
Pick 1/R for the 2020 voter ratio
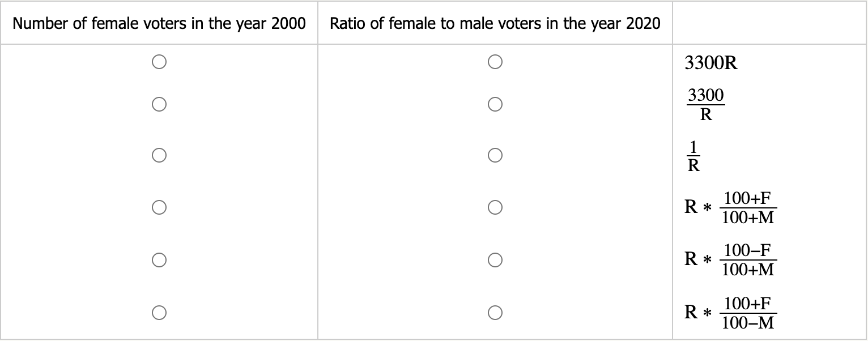pos(495,155)
